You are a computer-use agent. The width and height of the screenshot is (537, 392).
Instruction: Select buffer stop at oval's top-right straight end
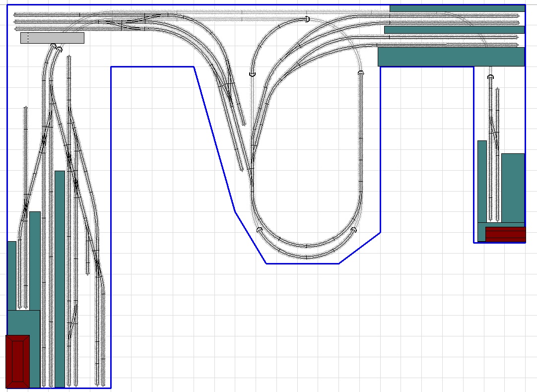(361, 73)
